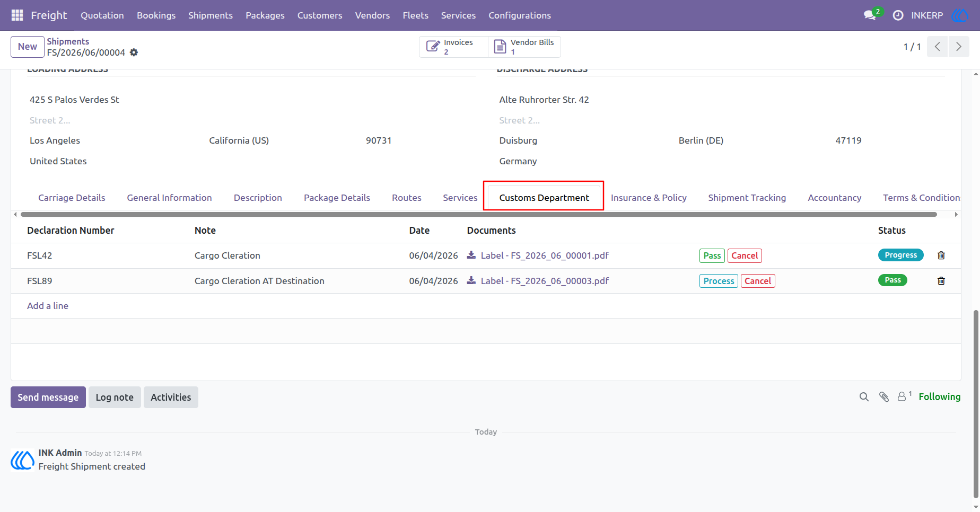Viewport: 980px width, 512px height.
Task: Open the Configurations menu
Action: (520, 15)
